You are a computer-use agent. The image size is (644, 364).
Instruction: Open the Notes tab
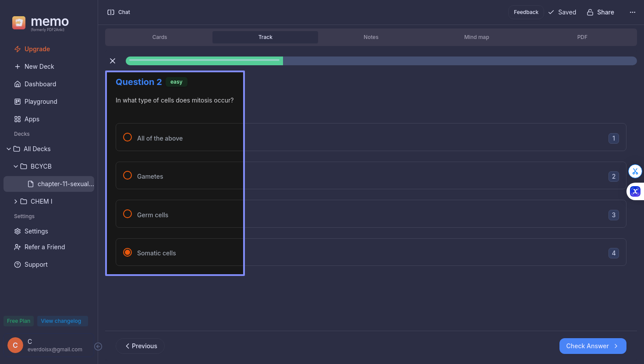tap(371, 37)
